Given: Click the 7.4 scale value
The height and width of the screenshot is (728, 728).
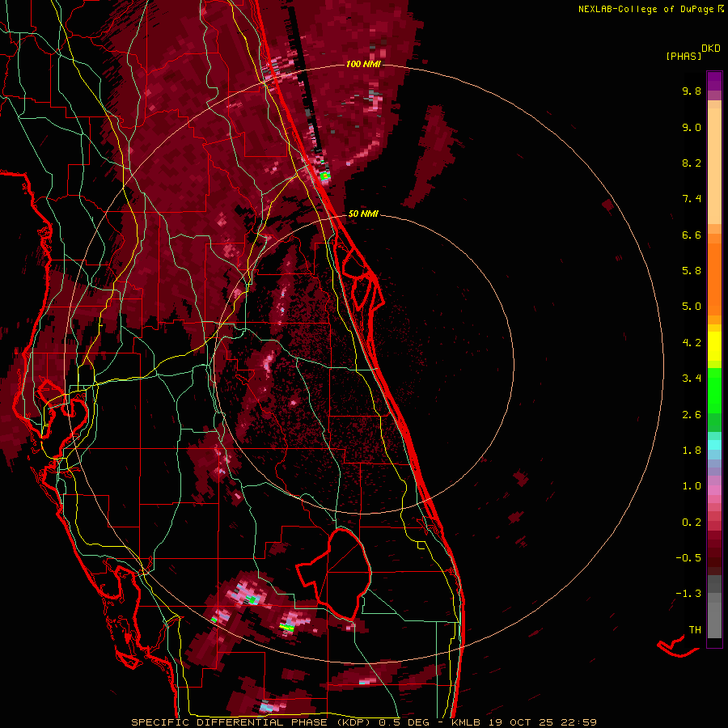Looking at the screenshot, I should 692,199.
